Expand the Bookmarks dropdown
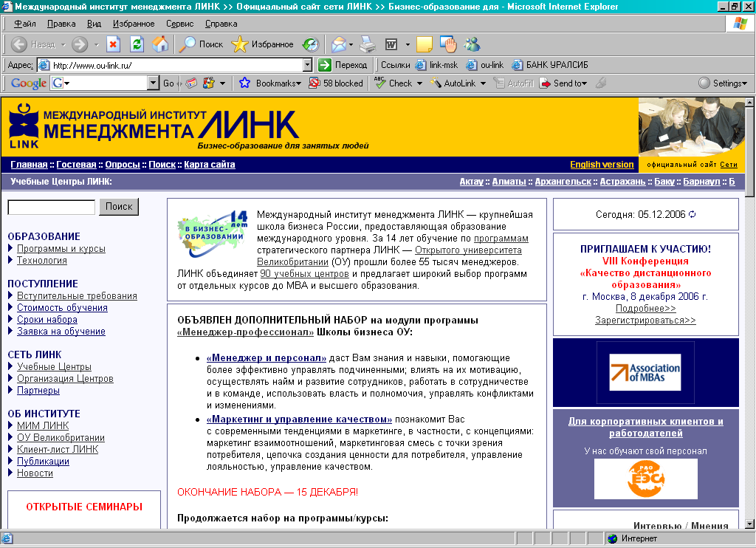 299,83
